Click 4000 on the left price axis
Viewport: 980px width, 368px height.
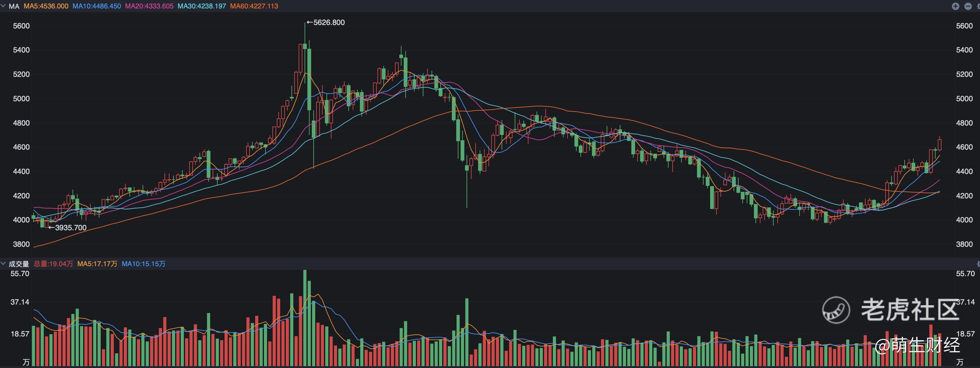[21, 220]
